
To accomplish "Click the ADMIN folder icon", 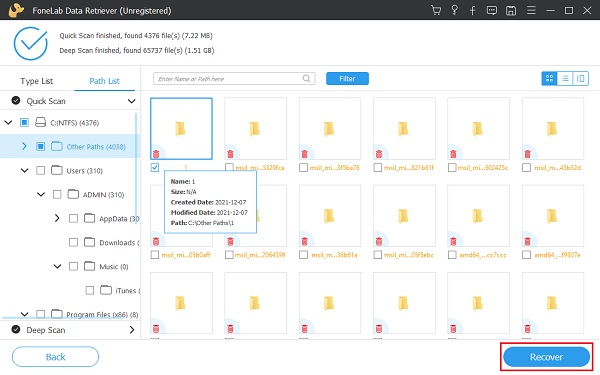I will pos(73,194).
